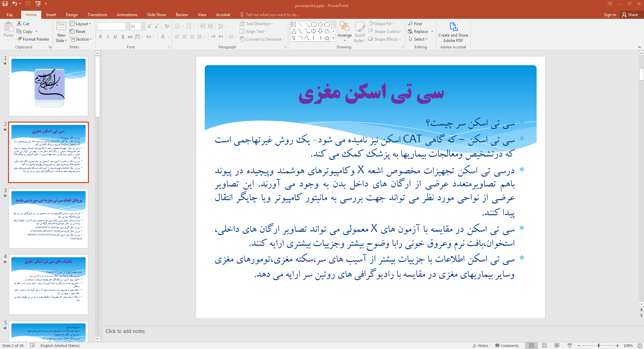Open the Transitions ribbon tab

coord(97,15)
